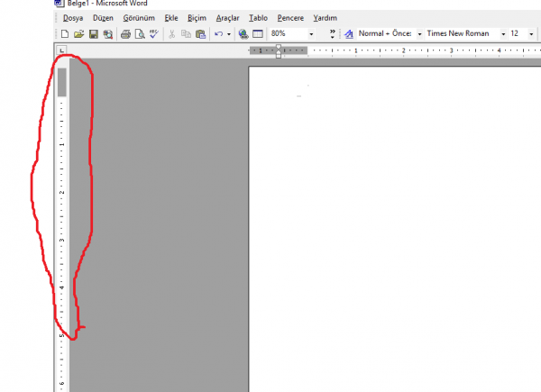Insert a table using table icon

(x=258, y=33)
